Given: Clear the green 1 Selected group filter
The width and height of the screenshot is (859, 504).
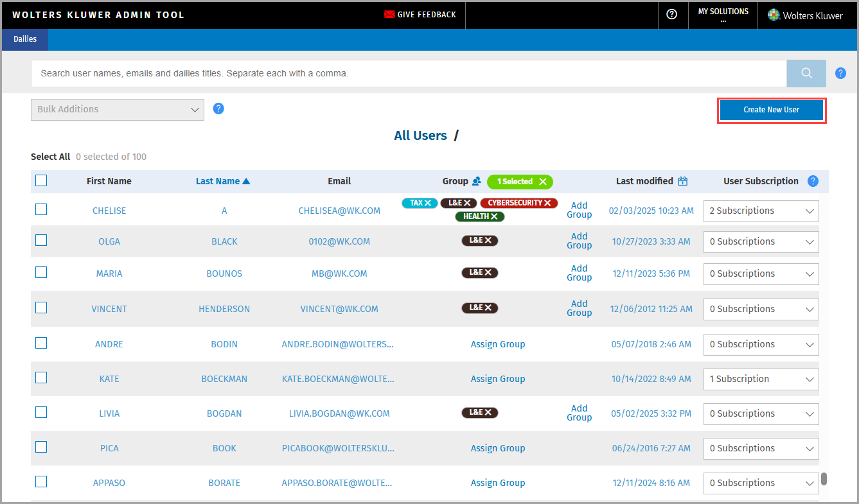Looking at the screenshot, I should (x=543, y=182).
